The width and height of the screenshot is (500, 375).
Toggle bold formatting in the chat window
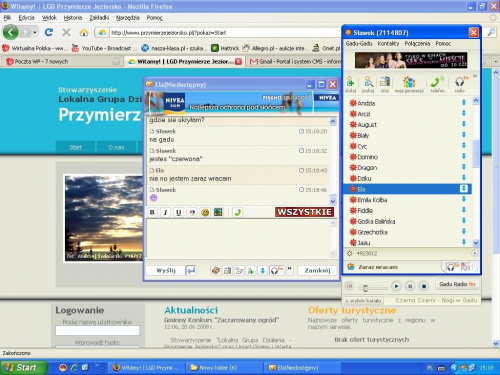click(x=152, y=212)
